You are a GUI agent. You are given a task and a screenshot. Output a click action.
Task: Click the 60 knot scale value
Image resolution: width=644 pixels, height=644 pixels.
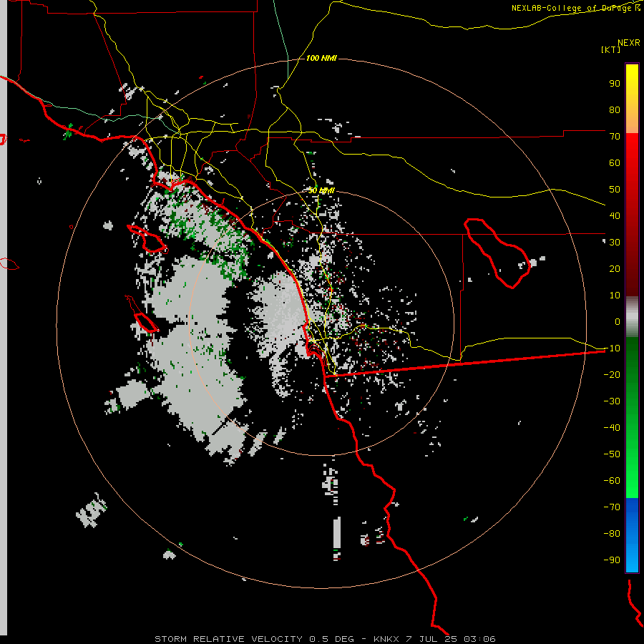pos(615,163)
